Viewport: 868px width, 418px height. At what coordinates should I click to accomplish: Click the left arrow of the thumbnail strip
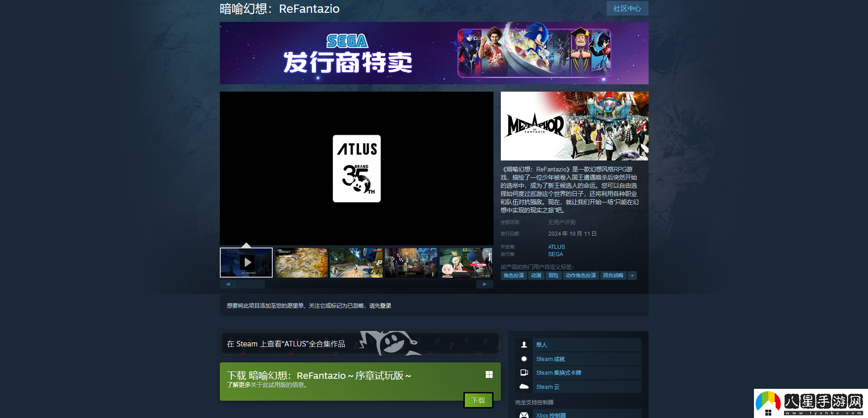228,284
